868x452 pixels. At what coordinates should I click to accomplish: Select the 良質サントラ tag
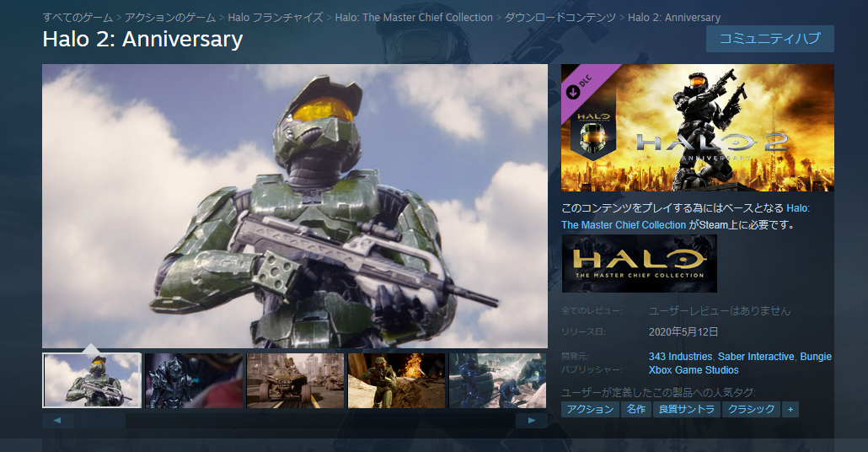[x=687, y=409]
